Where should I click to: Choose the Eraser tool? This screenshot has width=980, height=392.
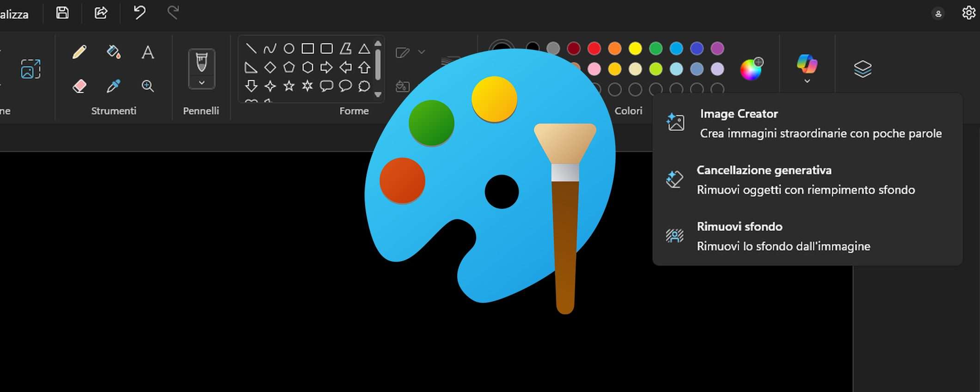coord(79,86)
